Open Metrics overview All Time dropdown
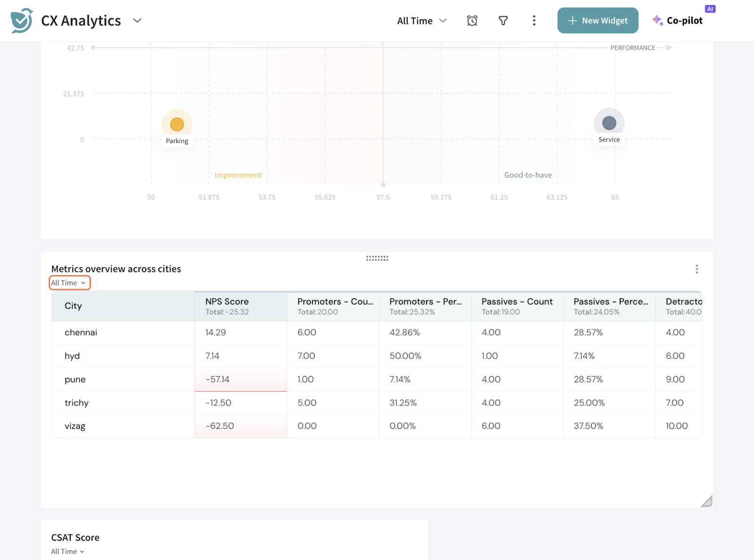The image size is (754, 560). pos(69,283)
